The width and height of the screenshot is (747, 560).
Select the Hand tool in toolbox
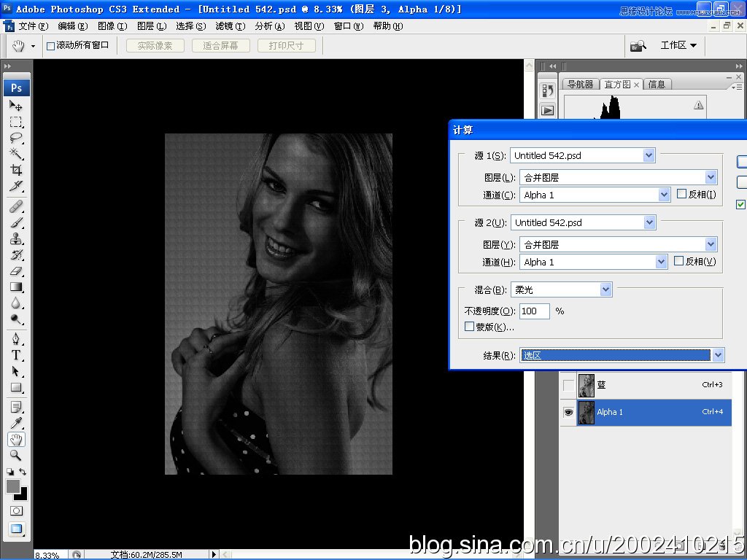point(16,439)
